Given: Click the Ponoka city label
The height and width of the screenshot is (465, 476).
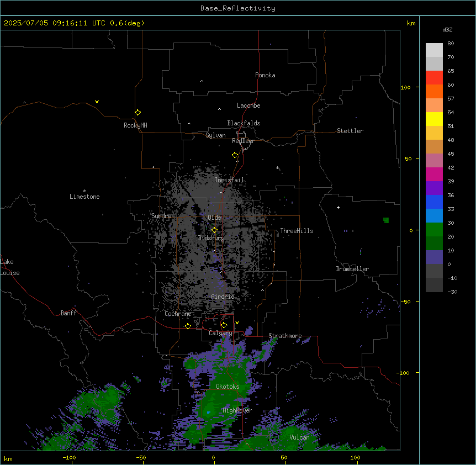Looking at the screenshot, I should pyautogui.click(x=265, y=75).
